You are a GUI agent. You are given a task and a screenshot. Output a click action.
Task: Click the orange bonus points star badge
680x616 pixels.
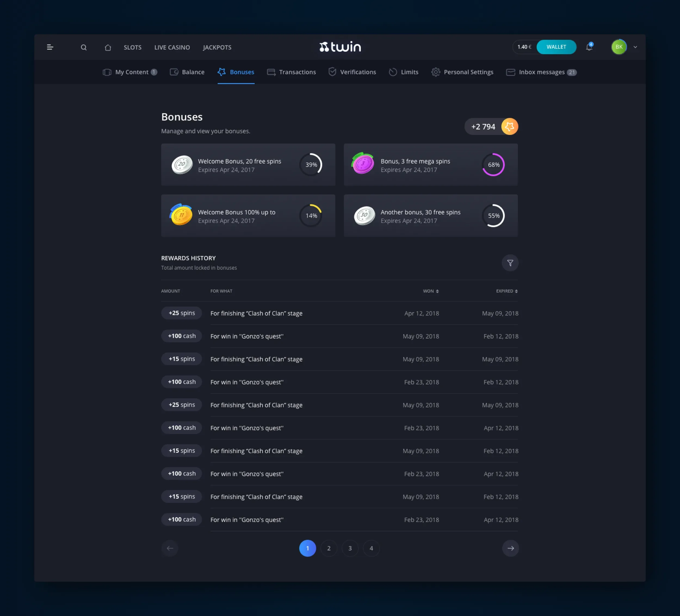509,127
